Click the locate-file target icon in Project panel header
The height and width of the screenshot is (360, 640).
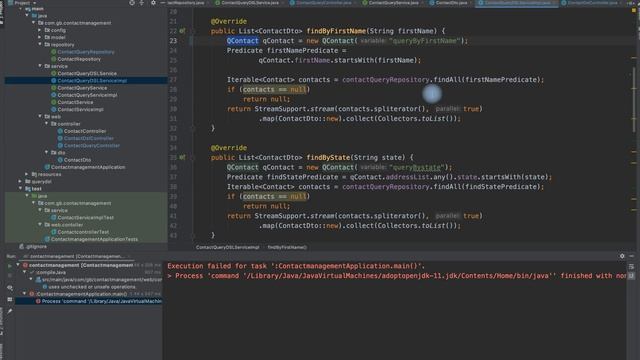coord(132,3)
